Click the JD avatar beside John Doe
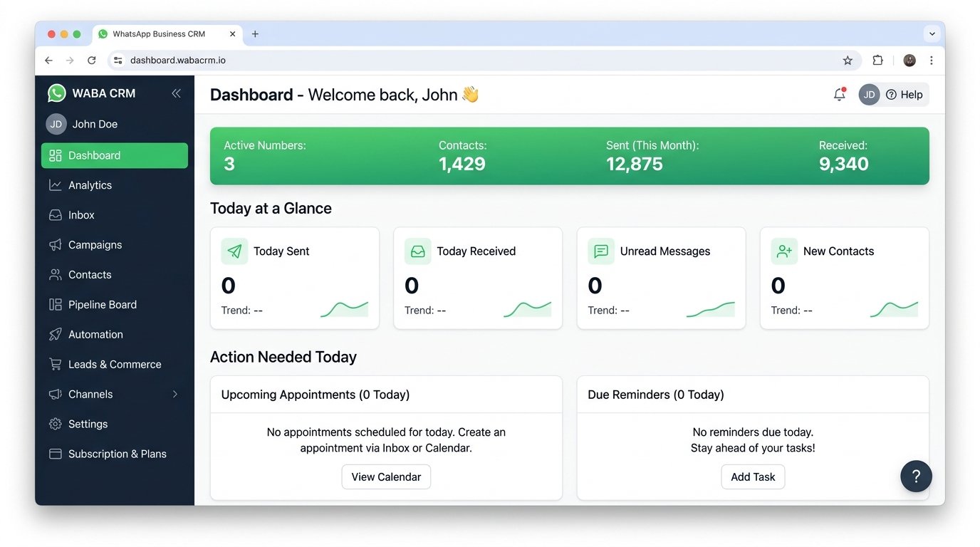This screenshot has height=547, width=980. click(56, 124)
